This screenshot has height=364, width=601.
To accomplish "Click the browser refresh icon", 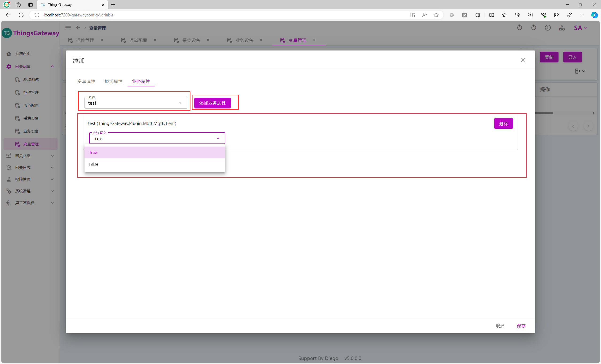I will pos(21,15).
